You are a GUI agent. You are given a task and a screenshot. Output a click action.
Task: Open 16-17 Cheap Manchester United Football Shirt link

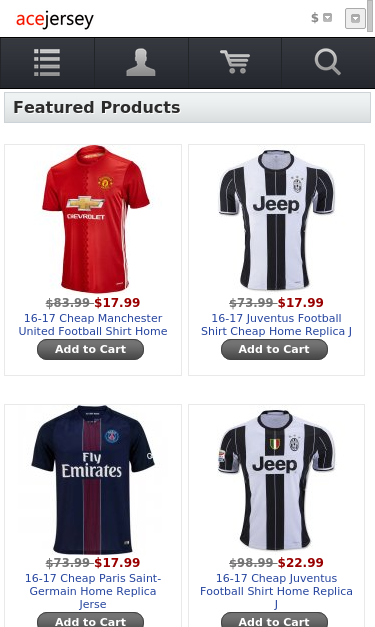point(93,325)
